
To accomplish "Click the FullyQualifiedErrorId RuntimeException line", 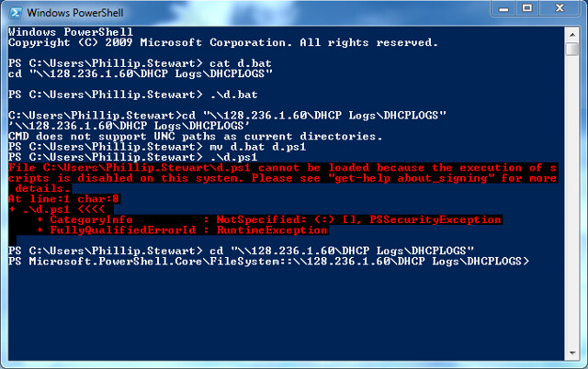I will click(x=182, y=230).
